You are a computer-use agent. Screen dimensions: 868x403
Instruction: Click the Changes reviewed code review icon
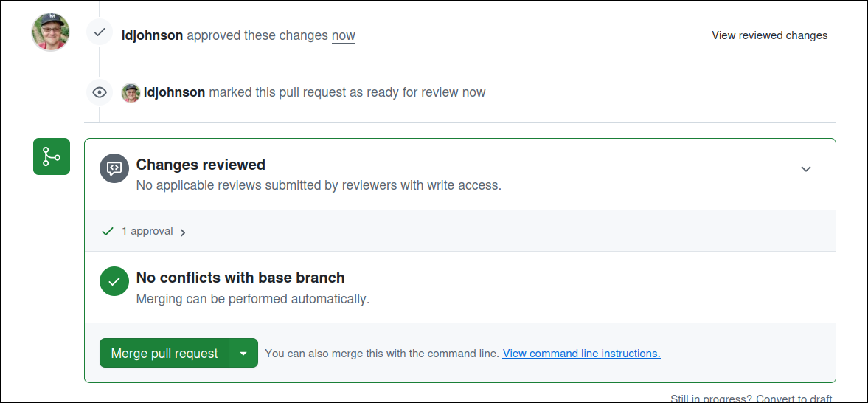(114, 168)
